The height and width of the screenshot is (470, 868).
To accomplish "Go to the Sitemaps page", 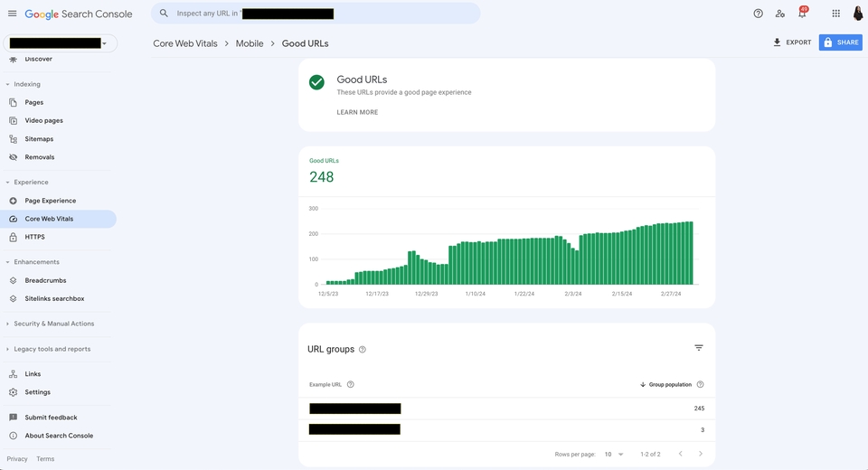I will (39, 139).
